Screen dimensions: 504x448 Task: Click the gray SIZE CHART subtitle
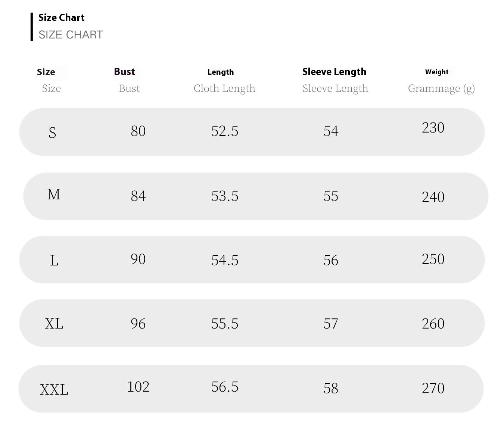pyautogui.click(x=71, y=35)
